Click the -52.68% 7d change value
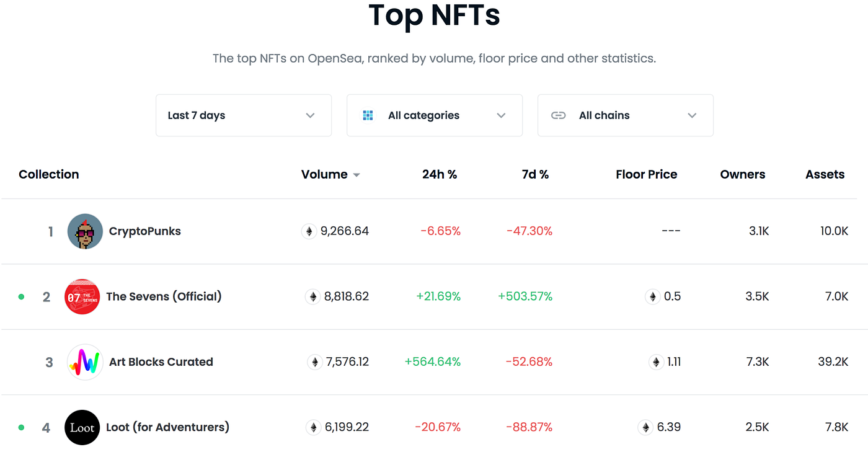This screenshot has height=457, width=868. tap(529, 362)
